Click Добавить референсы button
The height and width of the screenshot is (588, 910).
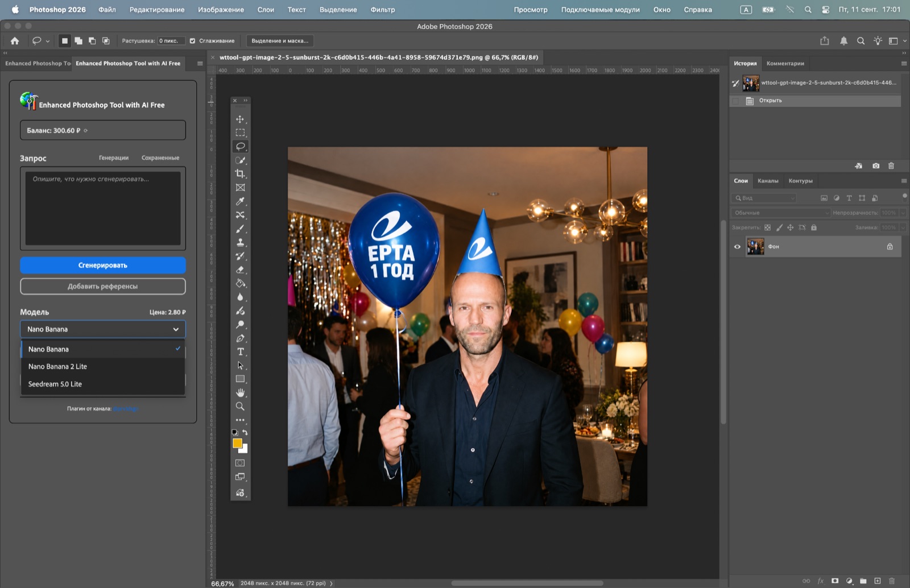(x=103, y=287)
